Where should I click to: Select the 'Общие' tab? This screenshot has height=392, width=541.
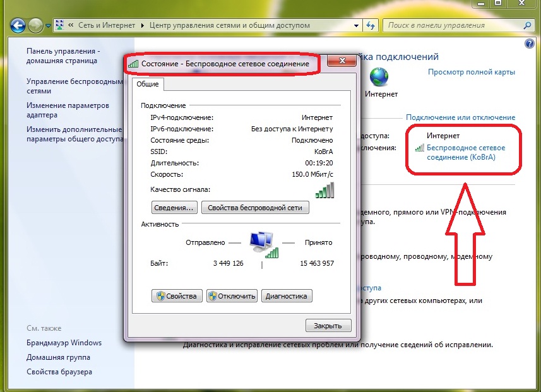[148, 84]
